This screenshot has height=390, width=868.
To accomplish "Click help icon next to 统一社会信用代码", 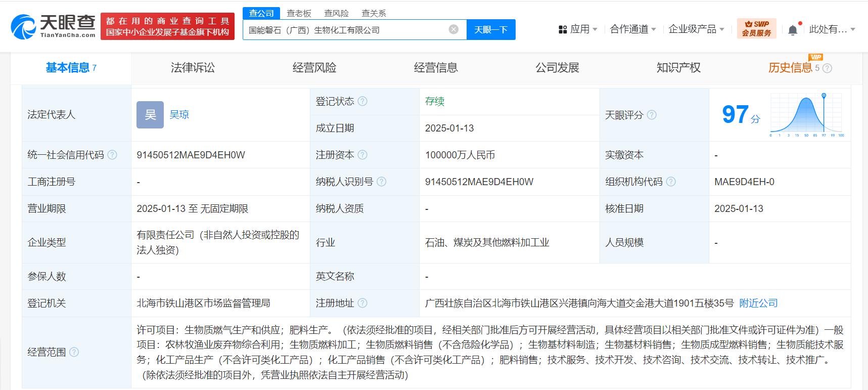I will coord(112,155).
